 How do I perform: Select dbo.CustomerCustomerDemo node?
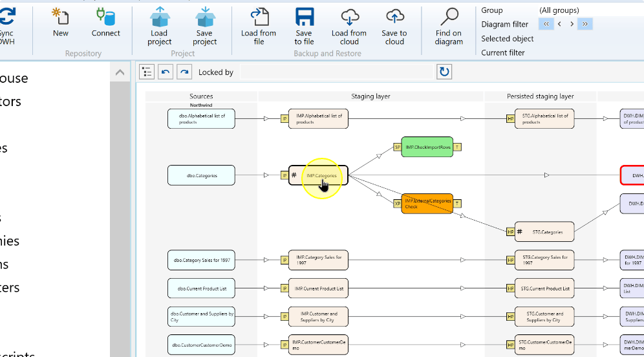tap(201, 345)
